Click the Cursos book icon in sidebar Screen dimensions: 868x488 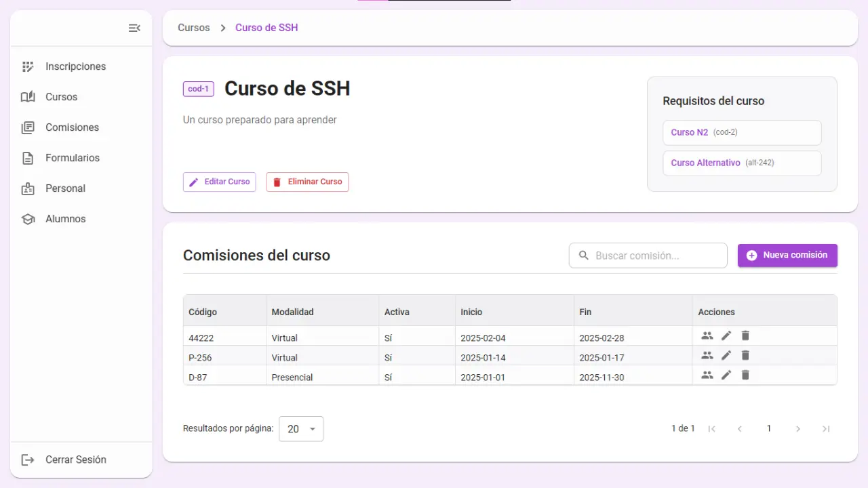(x=28, y=97)
